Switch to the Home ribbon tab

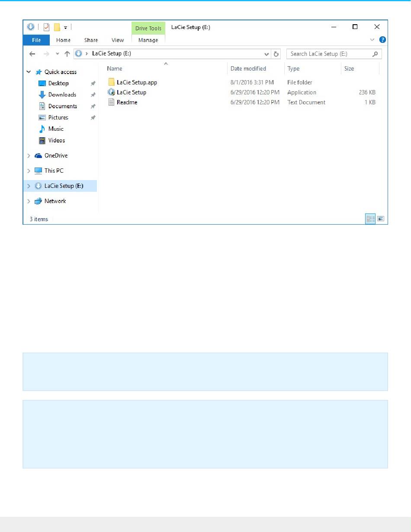pyautogui.click(x=63, y=40)
